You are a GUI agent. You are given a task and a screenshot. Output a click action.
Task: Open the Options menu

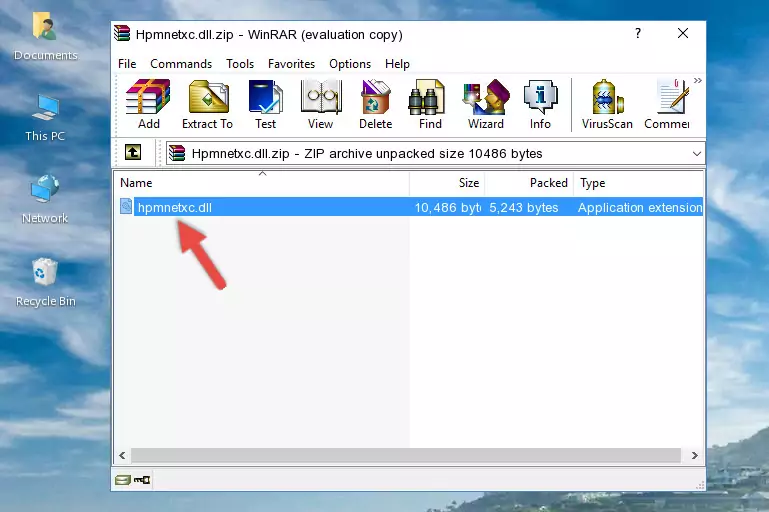click(350, 64)
